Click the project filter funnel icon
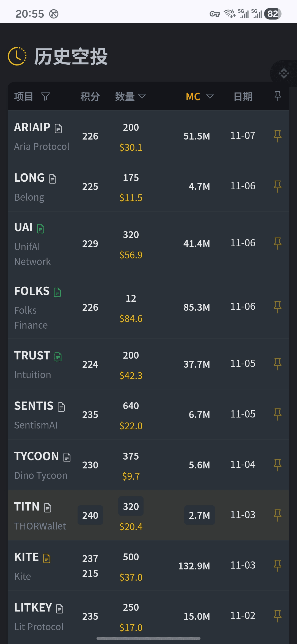This screenshot has height=644, width=297. [x=45, y=96]
